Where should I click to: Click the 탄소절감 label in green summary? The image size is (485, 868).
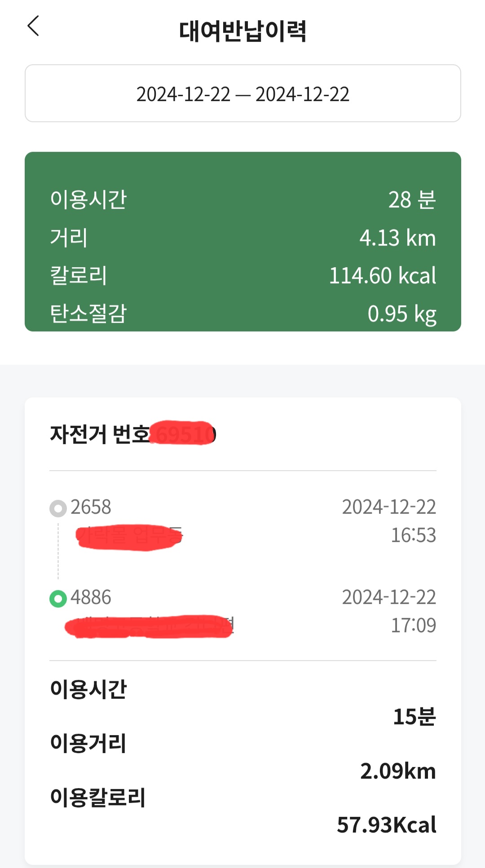coord(88,313)
